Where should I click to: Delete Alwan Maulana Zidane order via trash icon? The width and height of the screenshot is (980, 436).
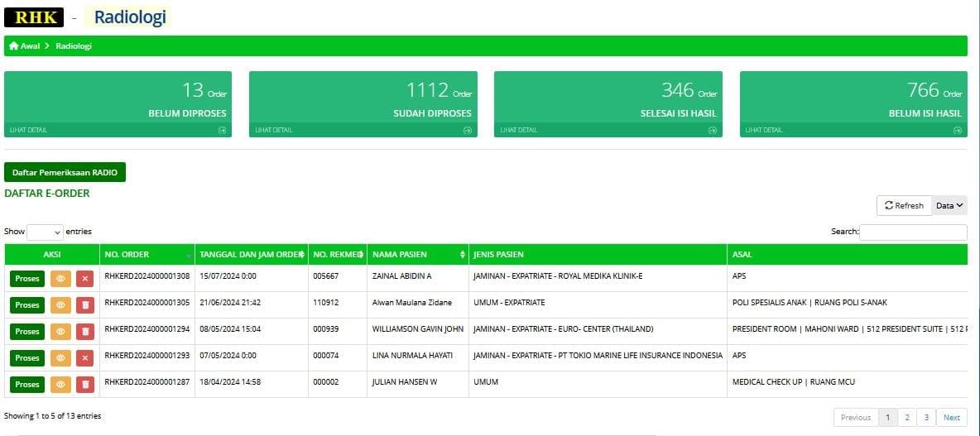tap(84, 305)
